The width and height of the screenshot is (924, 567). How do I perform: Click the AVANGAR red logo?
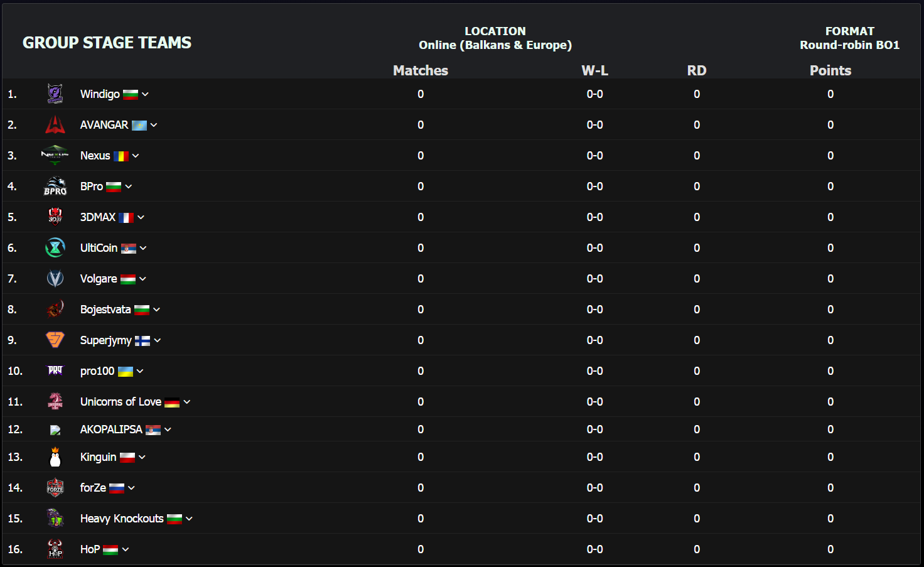point(55,124)
